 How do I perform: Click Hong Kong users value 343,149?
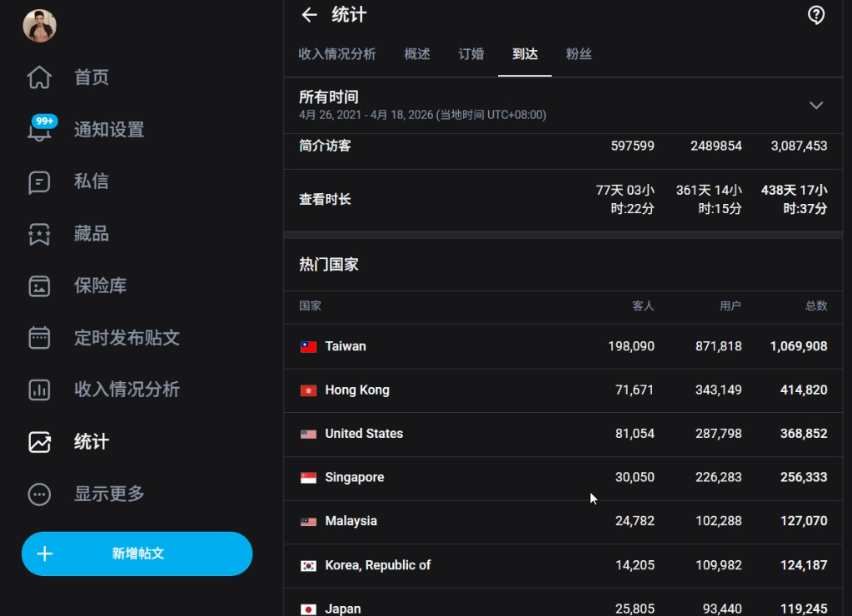[719, 390]
